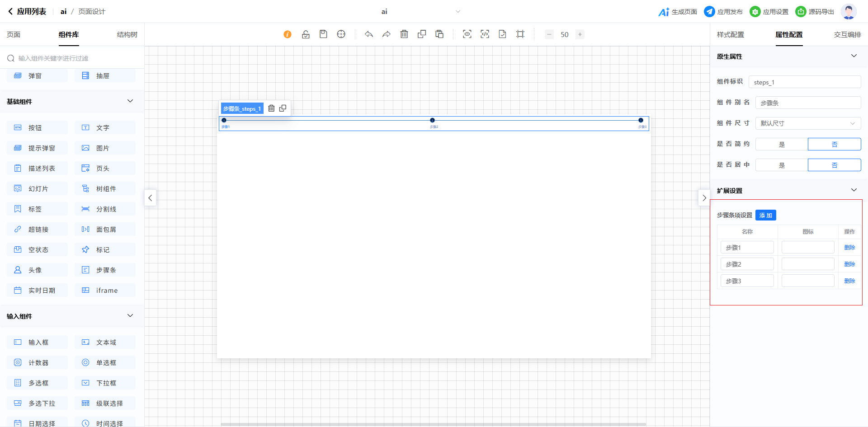Set 是否居中 to 是
Screen dimensions: 868x427
click(x=782, y=165)
